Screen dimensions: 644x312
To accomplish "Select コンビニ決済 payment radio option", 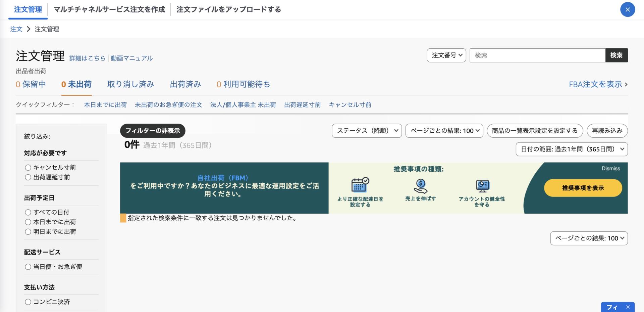I will (x=28, y=302).
